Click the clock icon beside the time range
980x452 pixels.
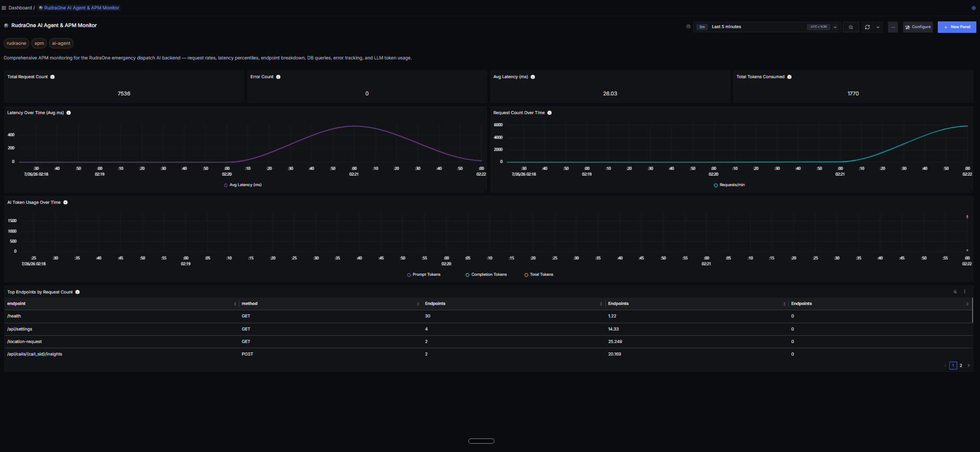(688, 27)
